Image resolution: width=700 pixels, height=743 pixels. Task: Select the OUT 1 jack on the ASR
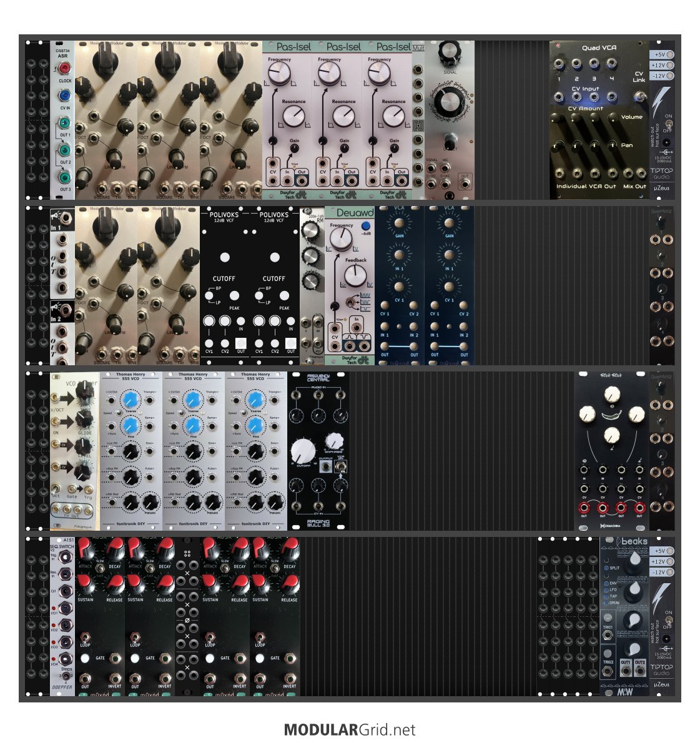pyautogui.click(x=64, y=123)
